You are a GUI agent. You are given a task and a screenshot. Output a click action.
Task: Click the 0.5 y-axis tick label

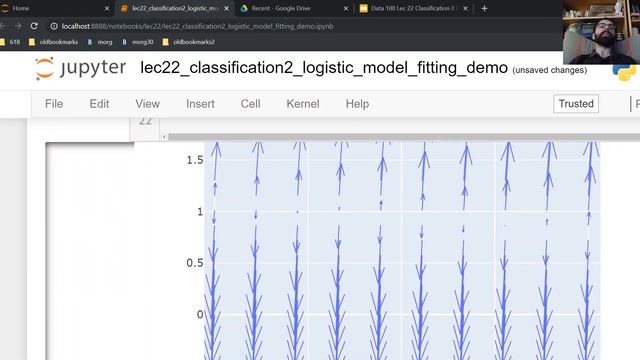coord(195,263)
